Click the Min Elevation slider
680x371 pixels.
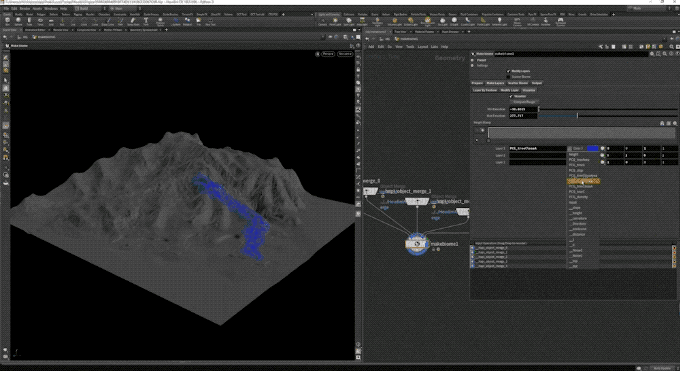click(608, 109)
